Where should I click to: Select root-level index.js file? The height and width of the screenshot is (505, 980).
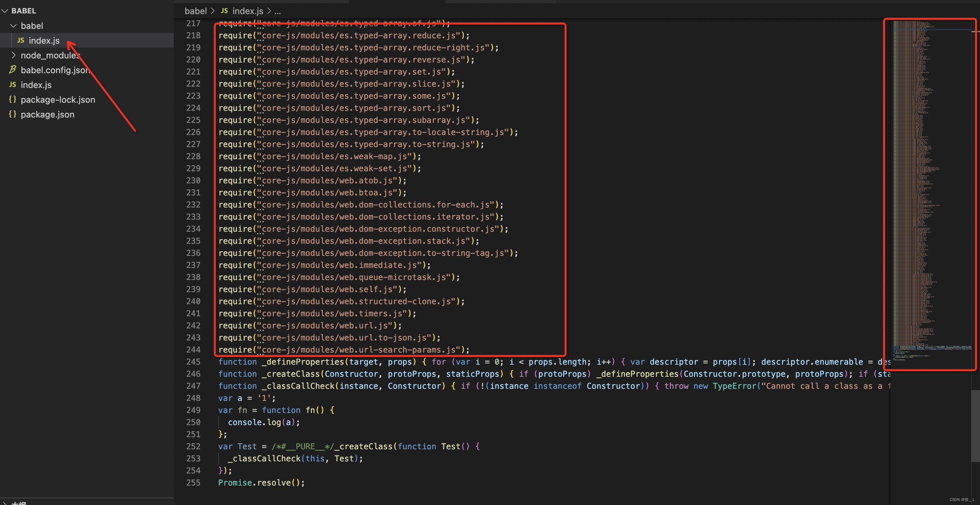coord(36,85)
